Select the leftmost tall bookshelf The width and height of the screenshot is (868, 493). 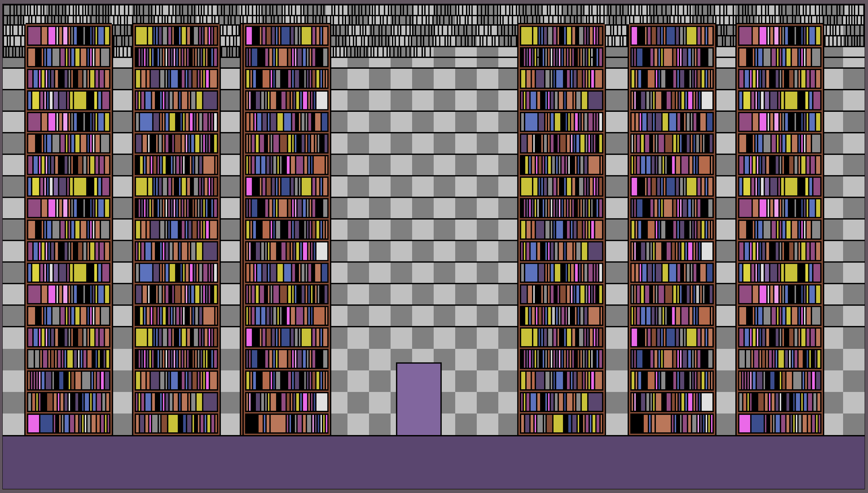click(68, 229)
